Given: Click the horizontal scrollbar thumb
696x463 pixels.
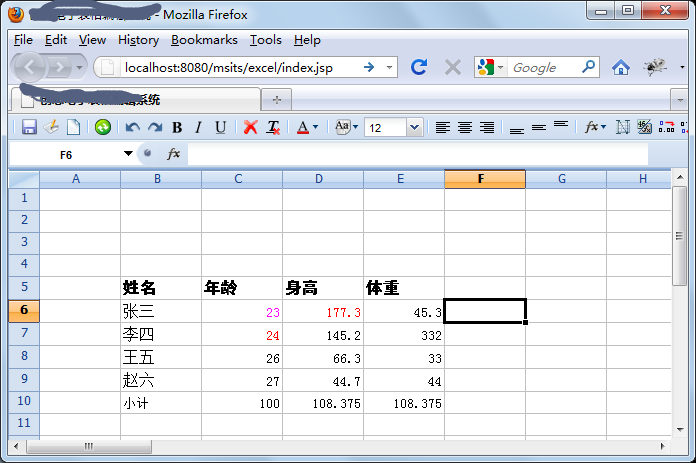Looking at the screenshot, I should point(89,446).
